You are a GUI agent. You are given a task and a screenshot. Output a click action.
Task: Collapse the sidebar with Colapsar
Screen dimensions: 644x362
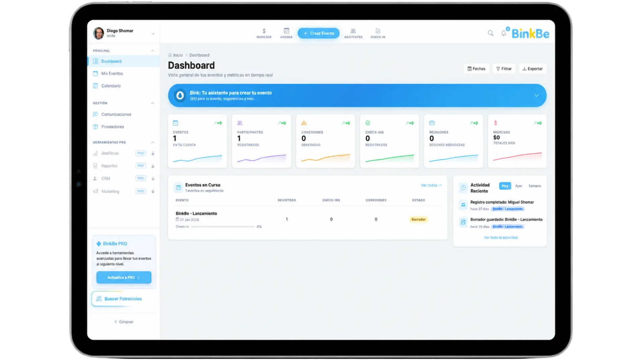[x=124, y=322]
